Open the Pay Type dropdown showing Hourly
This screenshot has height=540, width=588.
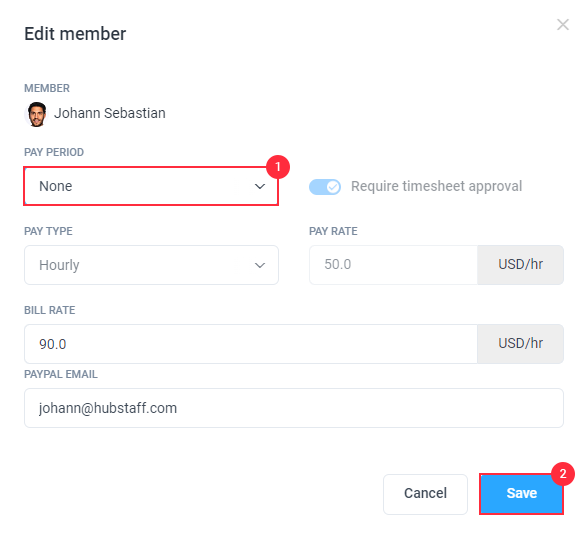(151, 265)
